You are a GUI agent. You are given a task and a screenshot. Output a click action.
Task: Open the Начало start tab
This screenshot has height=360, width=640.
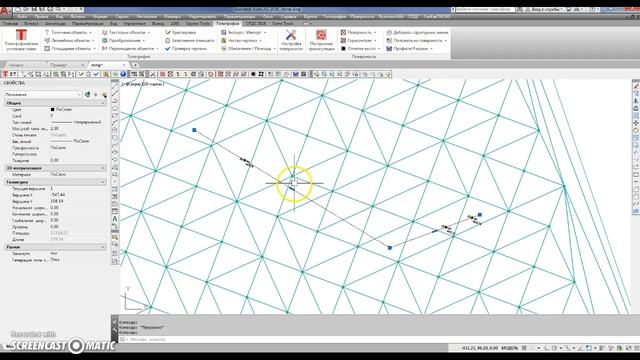coord(16,65)
